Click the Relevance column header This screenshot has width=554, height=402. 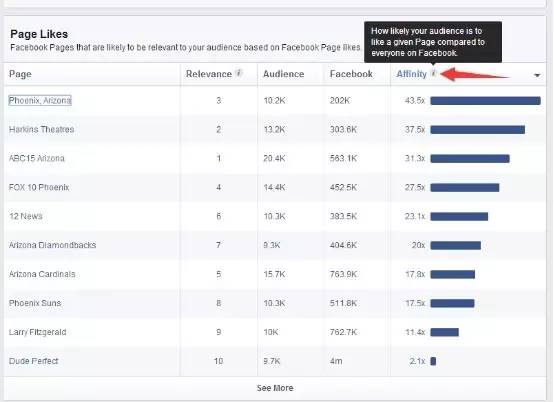209,74
